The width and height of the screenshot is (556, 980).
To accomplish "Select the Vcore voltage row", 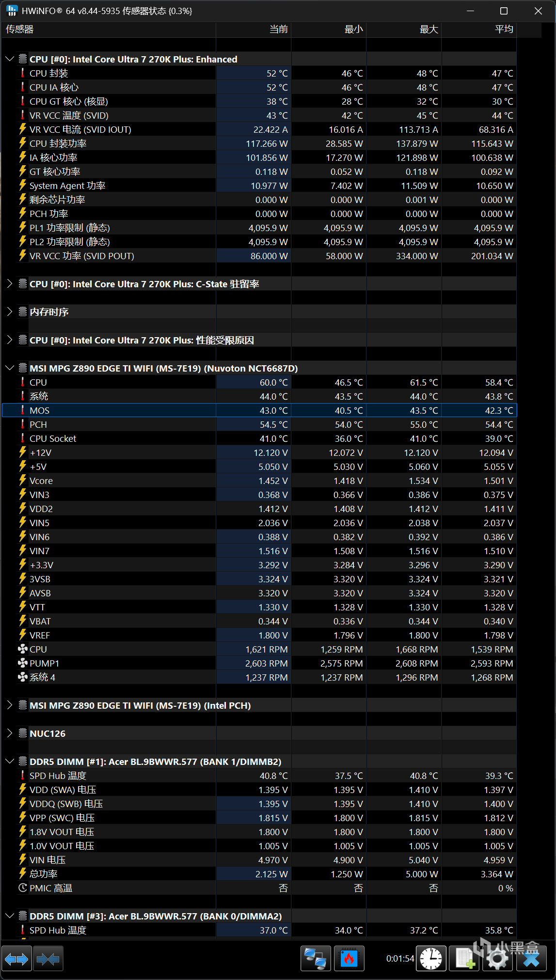I will click(259, 481).
